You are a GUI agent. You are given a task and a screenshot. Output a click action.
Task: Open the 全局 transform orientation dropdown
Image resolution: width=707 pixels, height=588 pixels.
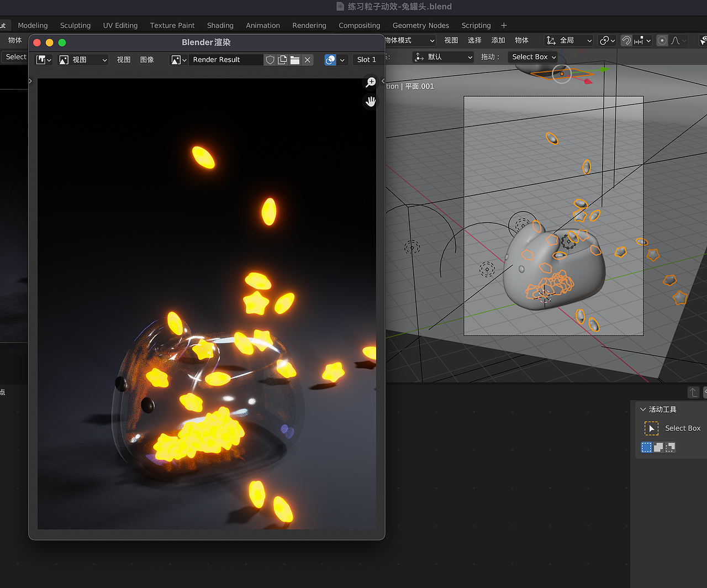coord(570,40)
